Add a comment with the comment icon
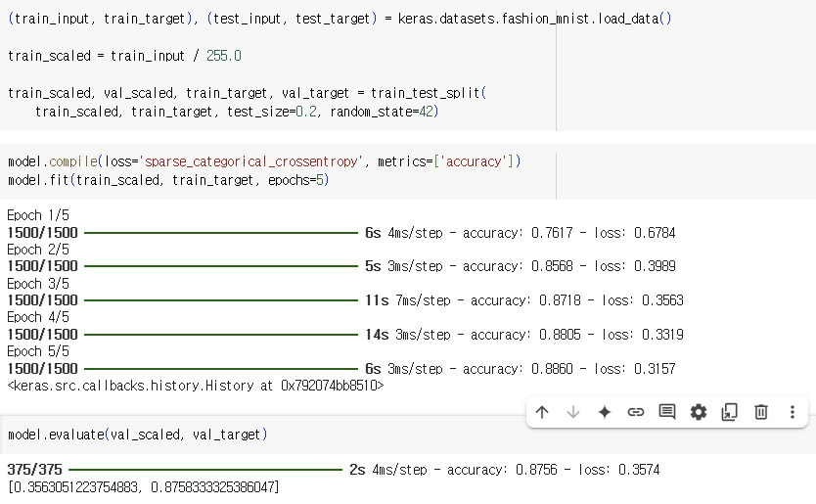816x504 pixels. tap(667, 412)
